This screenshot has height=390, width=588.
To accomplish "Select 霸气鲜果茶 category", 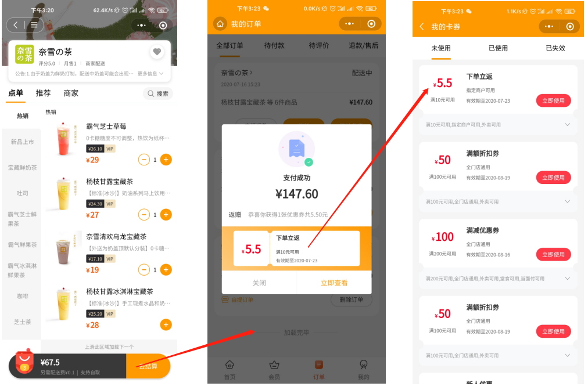I will tap(22, 245).
